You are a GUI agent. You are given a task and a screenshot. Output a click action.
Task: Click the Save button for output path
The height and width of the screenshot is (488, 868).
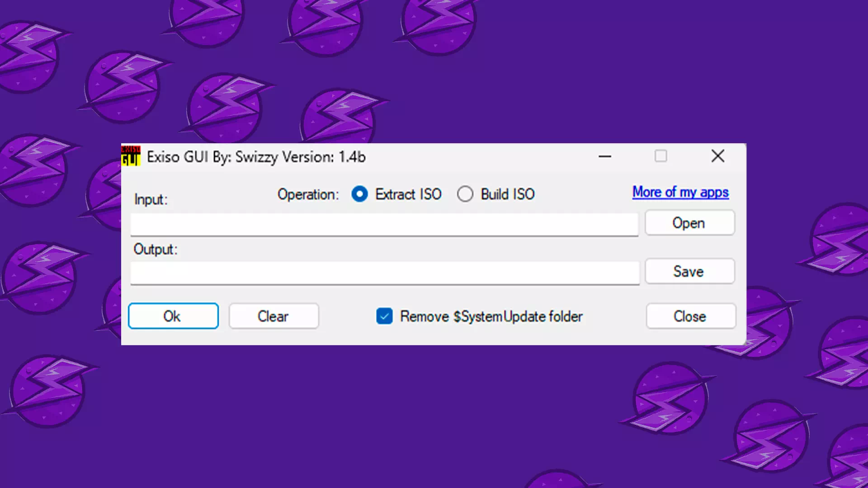pos(689,271)
